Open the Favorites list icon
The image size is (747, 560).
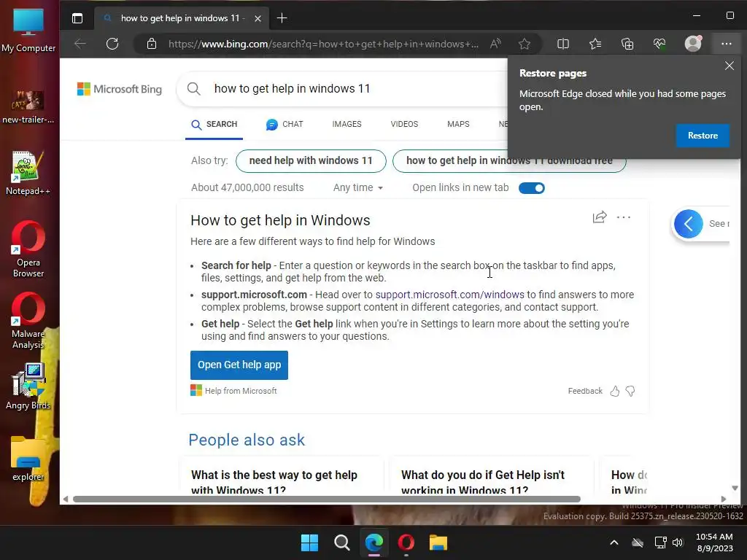(595, 44)
